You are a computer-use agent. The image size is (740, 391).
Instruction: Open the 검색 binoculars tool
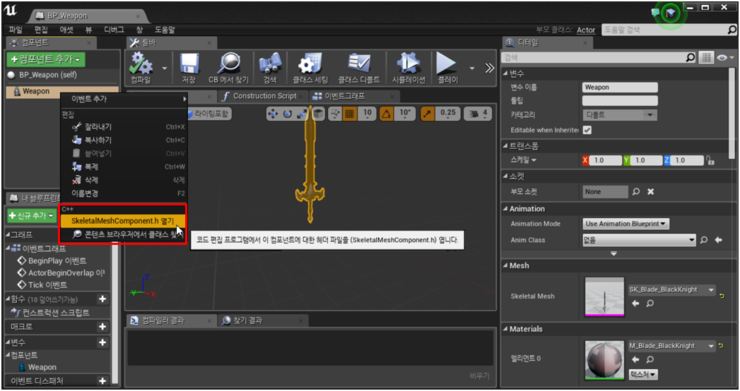[270, 68]
